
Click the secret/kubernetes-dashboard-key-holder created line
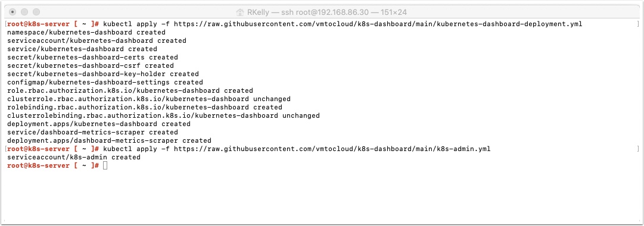[x=102, y=74]
